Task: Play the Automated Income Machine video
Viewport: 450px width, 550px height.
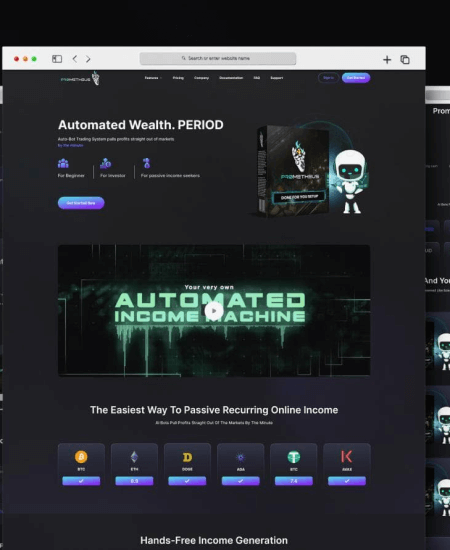Action: (214, 310)
